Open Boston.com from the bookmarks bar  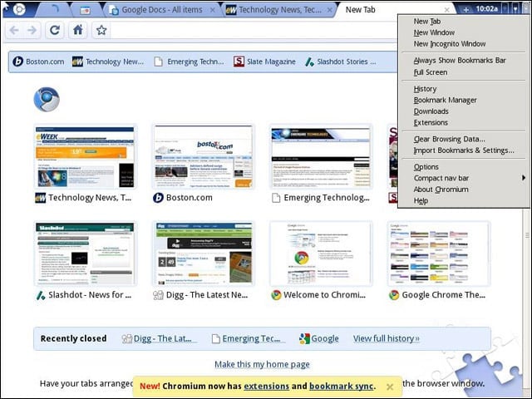click(x=38, y=62)
